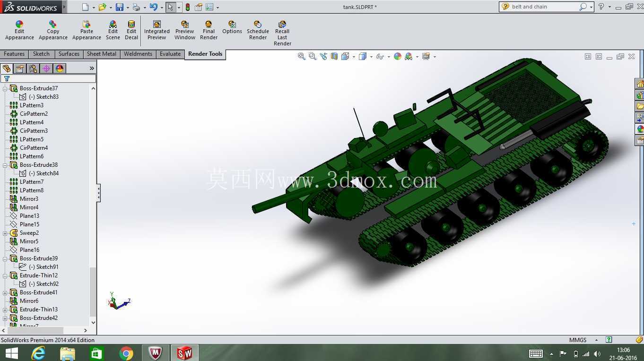Collapse the Extrude-Thin12 tree node
The image size is (644, 361).
(x=5, y=275)
